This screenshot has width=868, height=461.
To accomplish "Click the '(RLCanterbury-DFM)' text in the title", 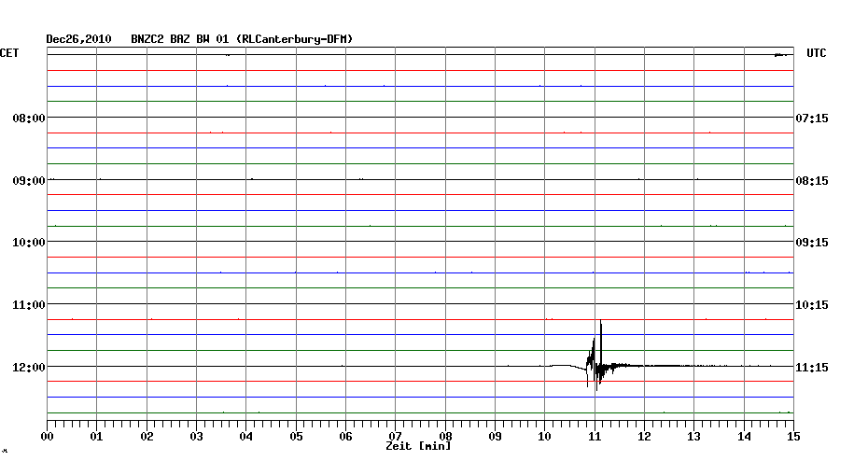I will tap(295, 39).
